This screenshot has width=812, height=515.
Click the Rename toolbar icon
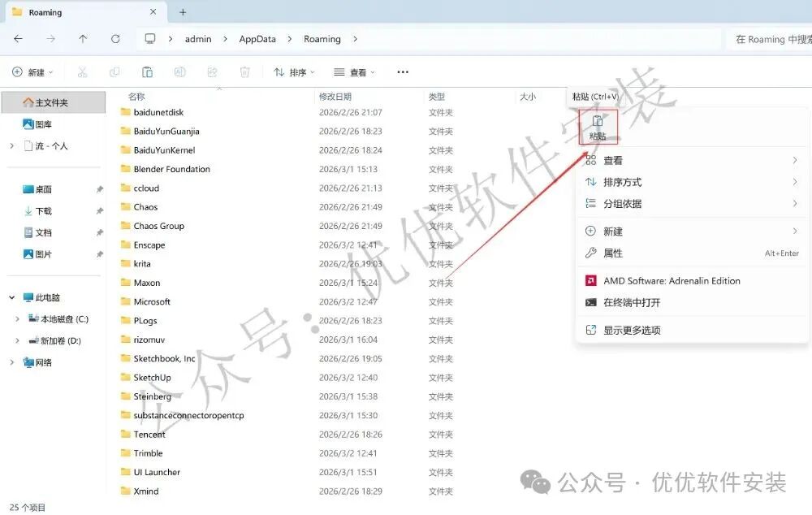coord(179,72)
